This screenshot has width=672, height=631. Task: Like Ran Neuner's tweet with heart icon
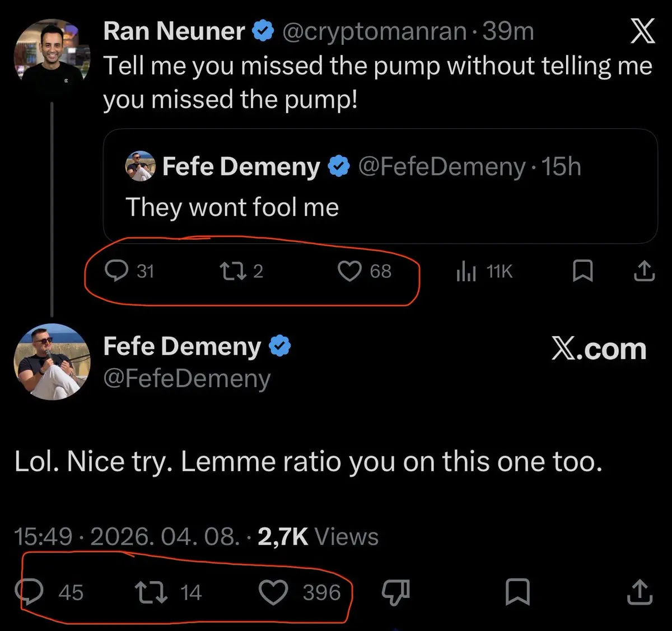(349, 271)
